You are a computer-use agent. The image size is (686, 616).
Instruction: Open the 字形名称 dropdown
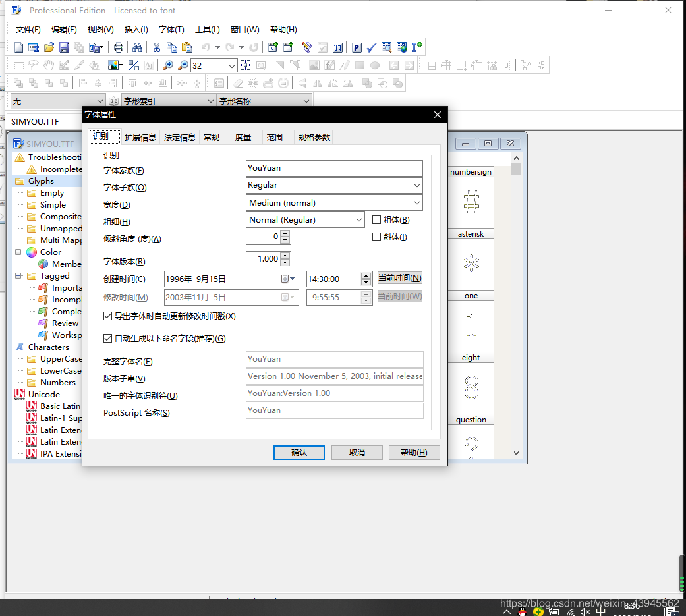pyautogui.click(x=306, y=101)
